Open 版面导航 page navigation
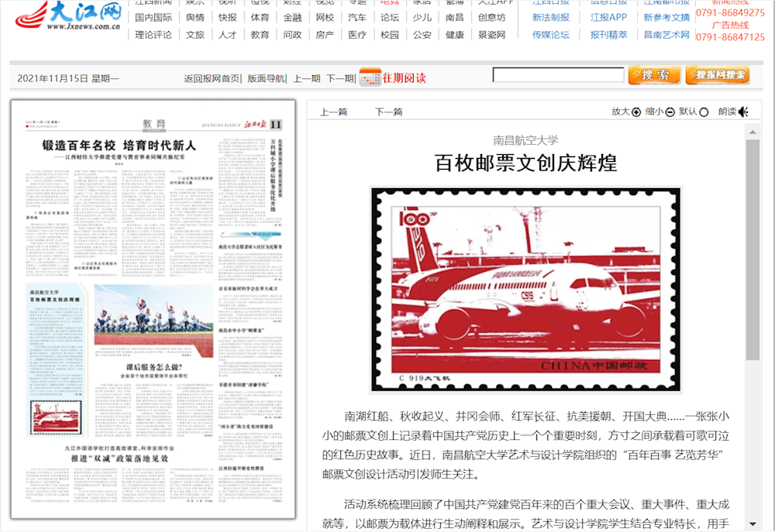 266,78
